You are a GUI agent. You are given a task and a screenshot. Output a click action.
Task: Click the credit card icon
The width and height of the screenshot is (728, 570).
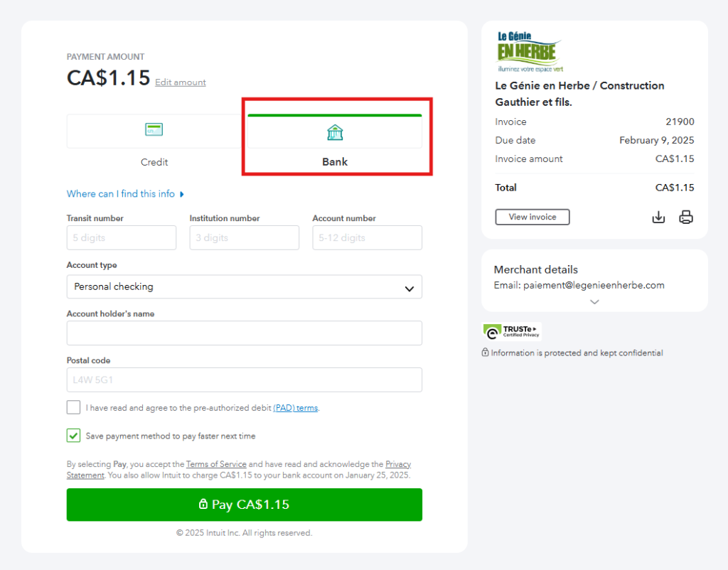point(154,129)
